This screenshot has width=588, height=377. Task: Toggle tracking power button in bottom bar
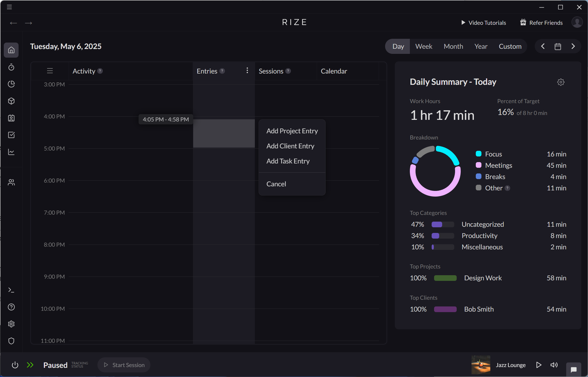click(15, 365)
